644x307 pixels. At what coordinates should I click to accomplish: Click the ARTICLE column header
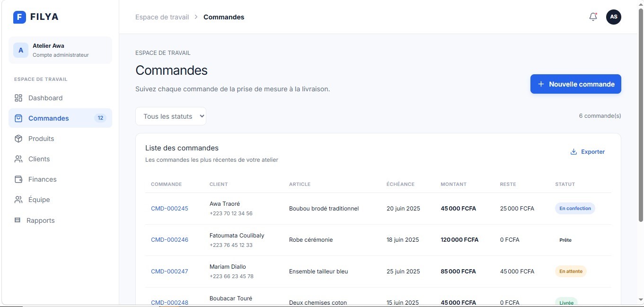(x=300, y=184)
